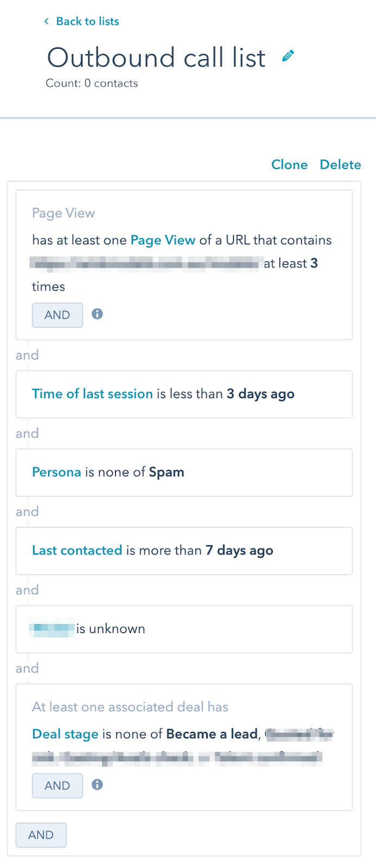The image size is (376, 868).
Task: Open the Deal stage filter criteria
Action: [x=65, y=733]
